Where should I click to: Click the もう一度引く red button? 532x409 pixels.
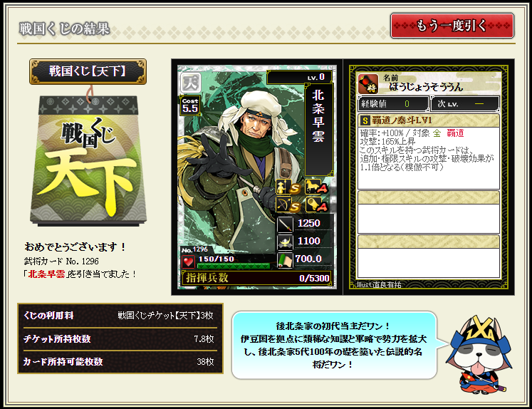tap(452, 26)
